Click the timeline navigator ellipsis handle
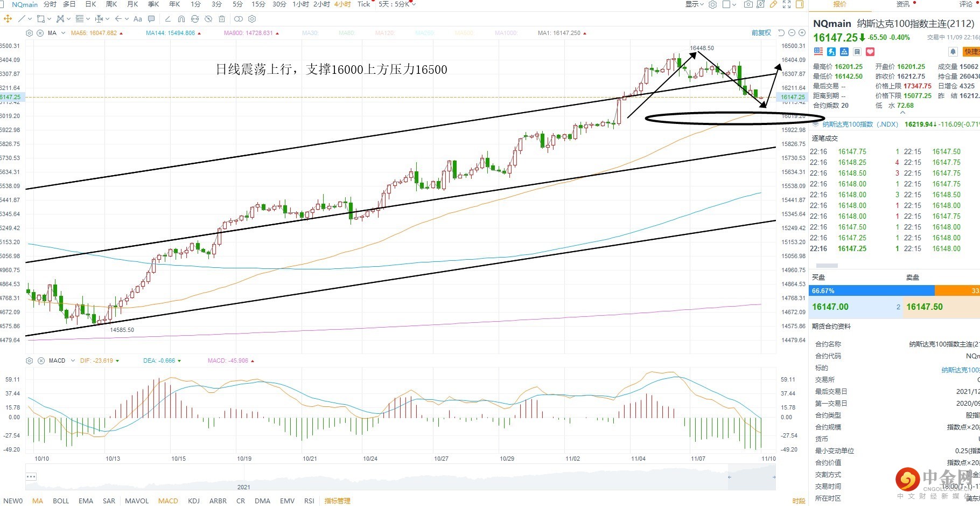This screenshot has width=980, height=506. click(x=31, y=476)
